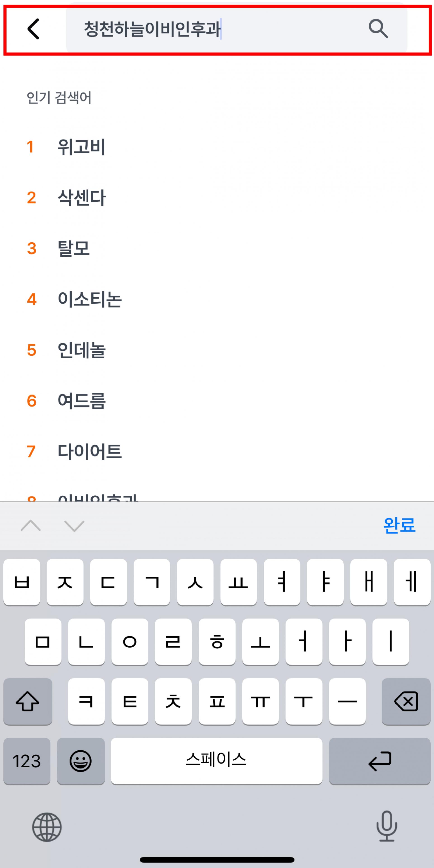Screen dimensions: 434x868
Task: Tap the back arrow icon
Action: (x=33, y=29)
